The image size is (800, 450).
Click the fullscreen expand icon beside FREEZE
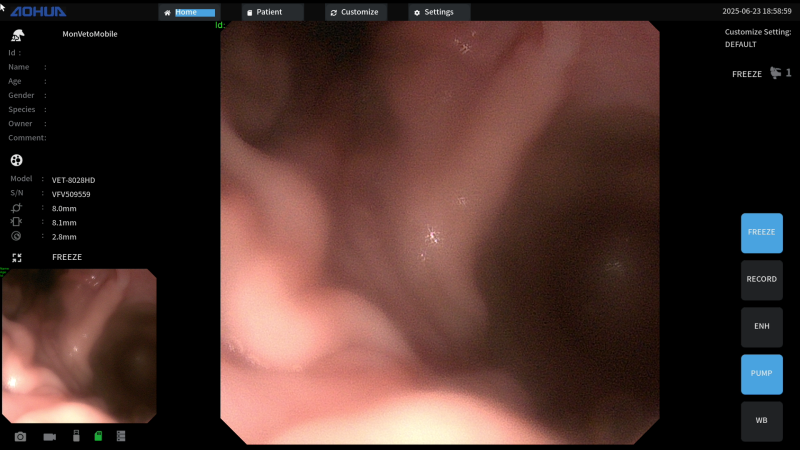[17, 258]
